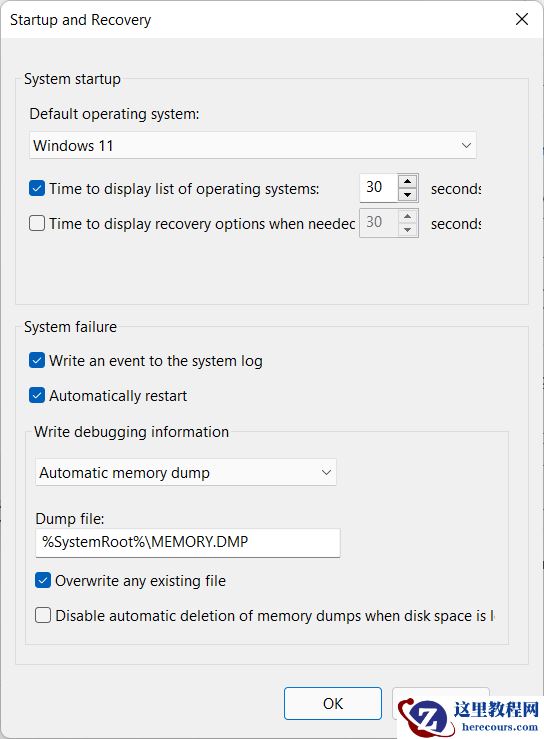Confirm settings with the OK button
The height and width of the screenshot is (739, 544).
click(x=333, y=703)
